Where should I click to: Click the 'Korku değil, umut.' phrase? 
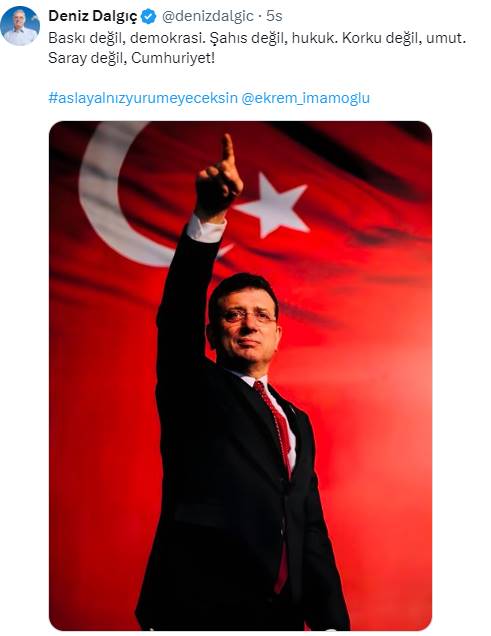404,38
